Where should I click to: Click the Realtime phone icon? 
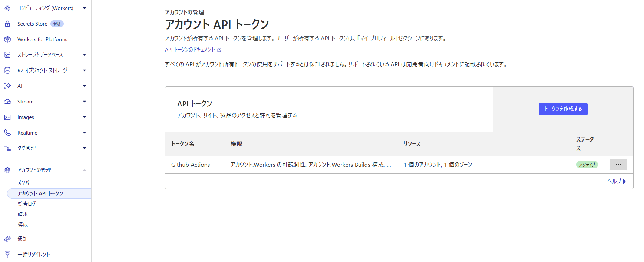7,133
